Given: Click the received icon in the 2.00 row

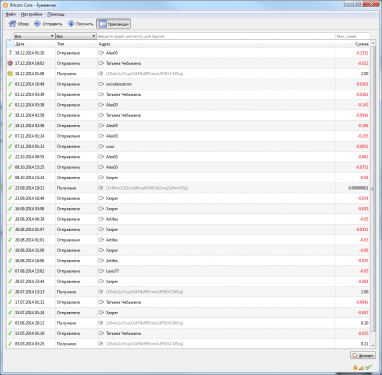Looking at the screenshot, I should 101,74.
